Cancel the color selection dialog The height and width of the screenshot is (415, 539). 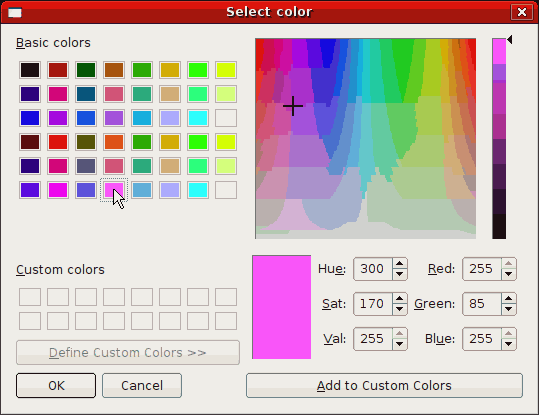point(142,385)
